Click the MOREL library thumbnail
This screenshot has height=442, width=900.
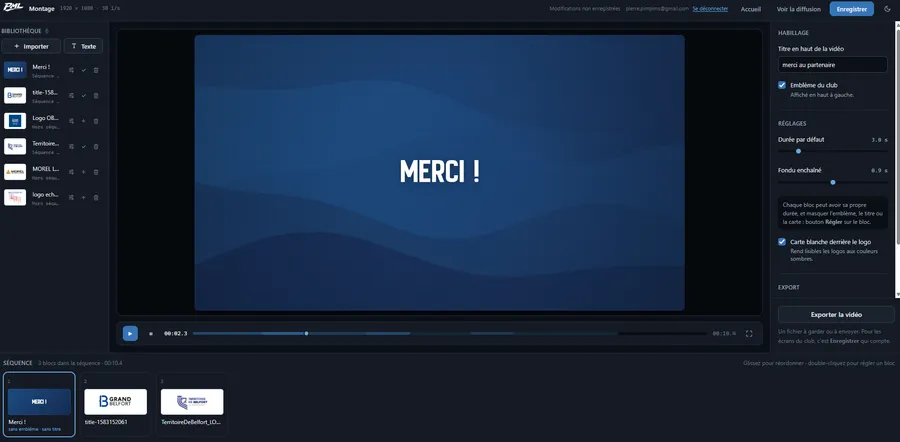coord(15,172)
